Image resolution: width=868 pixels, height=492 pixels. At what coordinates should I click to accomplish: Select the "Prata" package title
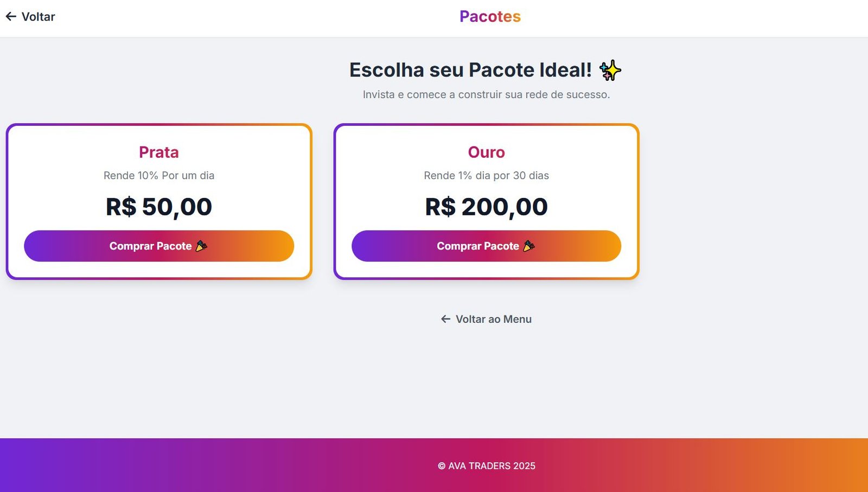click(x=159, y=152)
